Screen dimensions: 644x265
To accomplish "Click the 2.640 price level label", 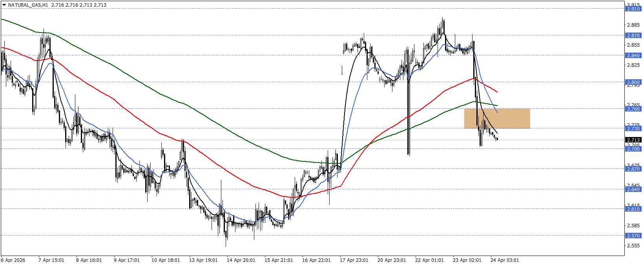I will pos(633,189).
